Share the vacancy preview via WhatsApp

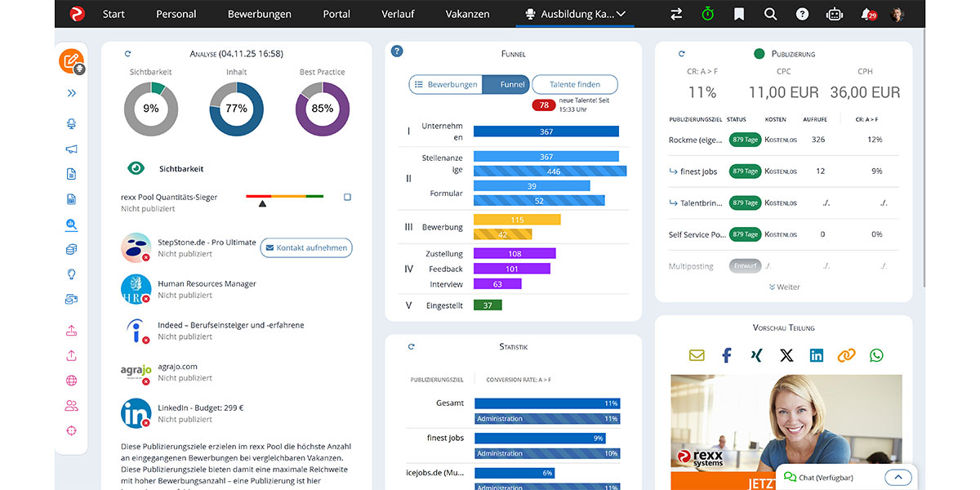pyautogui.click(x=876, y=355)
